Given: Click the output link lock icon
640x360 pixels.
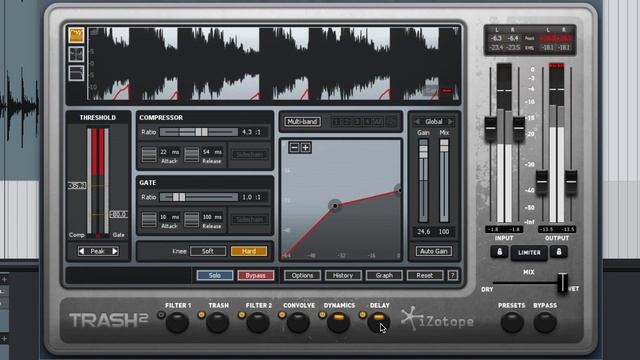Looking at the screenshot, I should pos(559,252).
